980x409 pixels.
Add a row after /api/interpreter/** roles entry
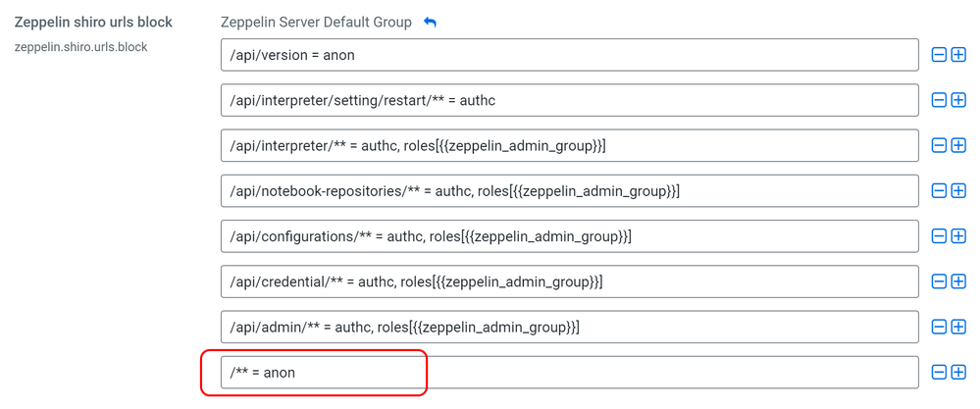(958, 145)
